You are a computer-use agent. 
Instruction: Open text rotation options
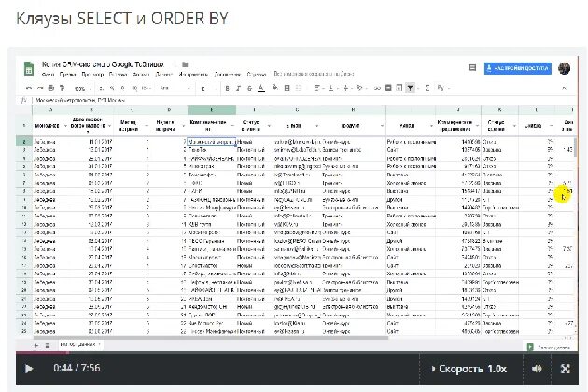pyautogui.click(x=360, y=88)
